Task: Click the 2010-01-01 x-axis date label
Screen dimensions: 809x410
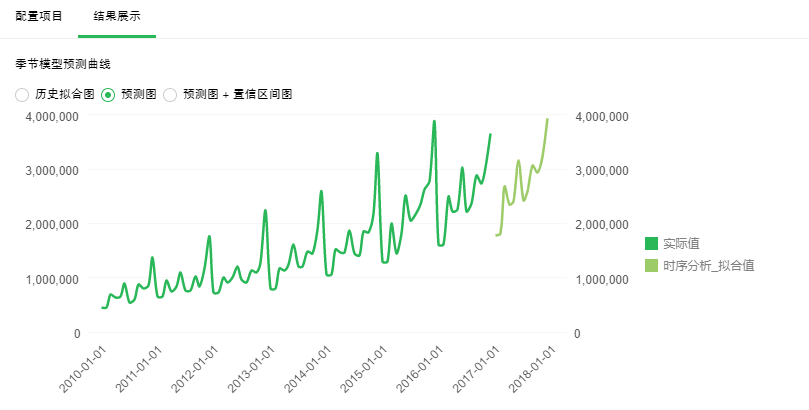Action: coord(83,372)
